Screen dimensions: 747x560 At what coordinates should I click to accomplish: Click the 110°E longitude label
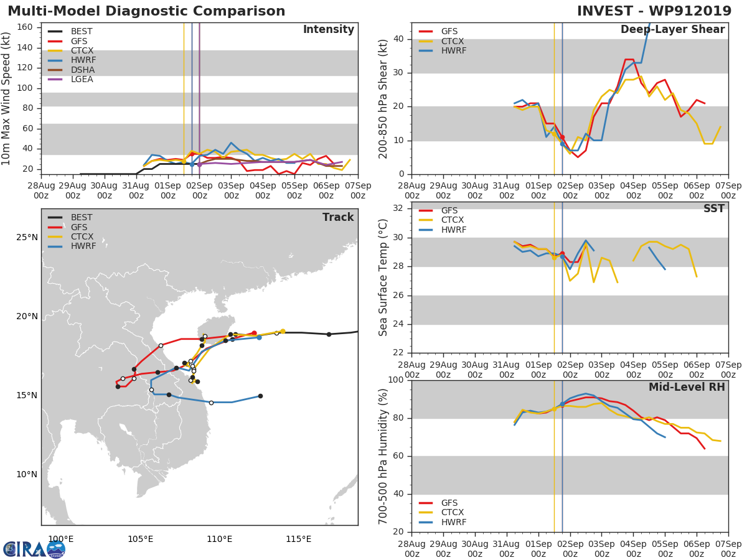coord(219,539)
